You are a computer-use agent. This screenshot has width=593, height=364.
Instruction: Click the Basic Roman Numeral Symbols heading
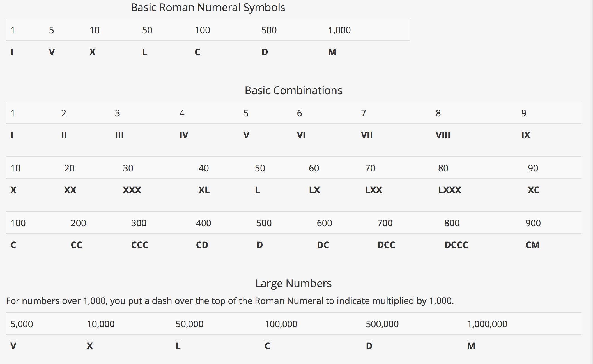(208, 8)
